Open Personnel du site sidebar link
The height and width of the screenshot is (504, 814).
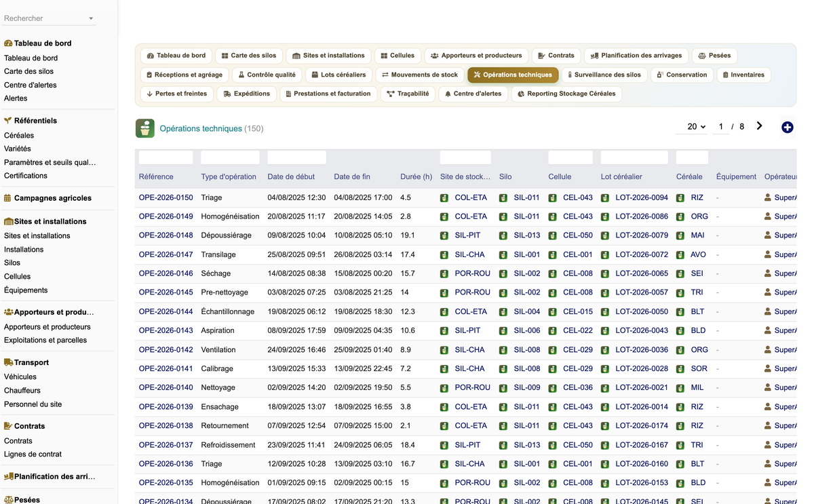(x=33, y=404)
